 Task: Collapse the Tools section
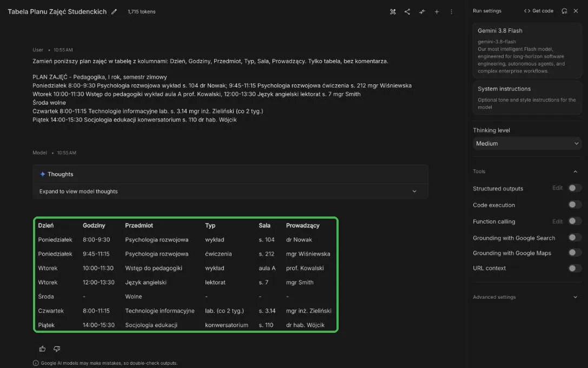click(x=575, y=172)
